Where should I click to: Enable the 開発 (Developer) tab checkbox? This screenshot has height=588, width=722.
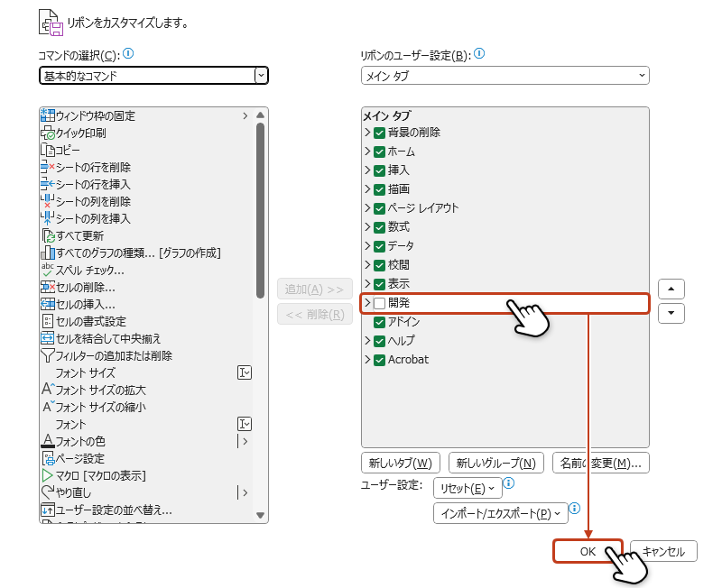[380, 303]
